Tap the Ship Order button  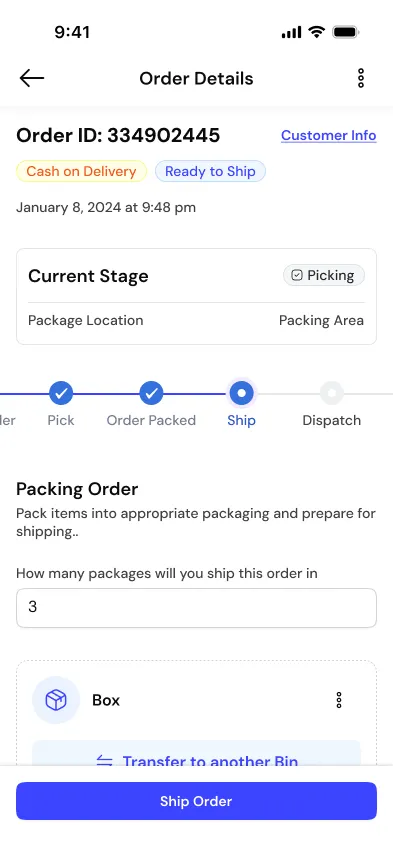(x=196, y=801)
